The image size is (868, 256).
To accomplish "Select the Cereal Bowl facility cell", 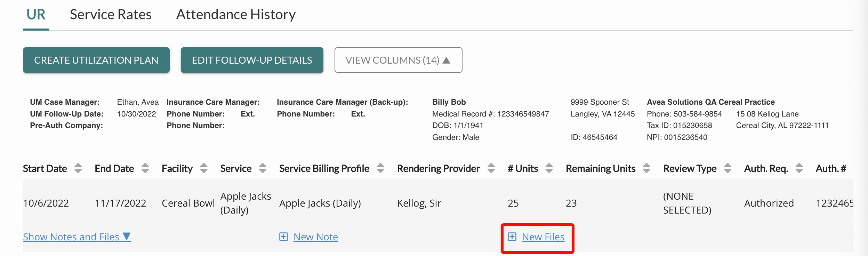I will point(188,203).
